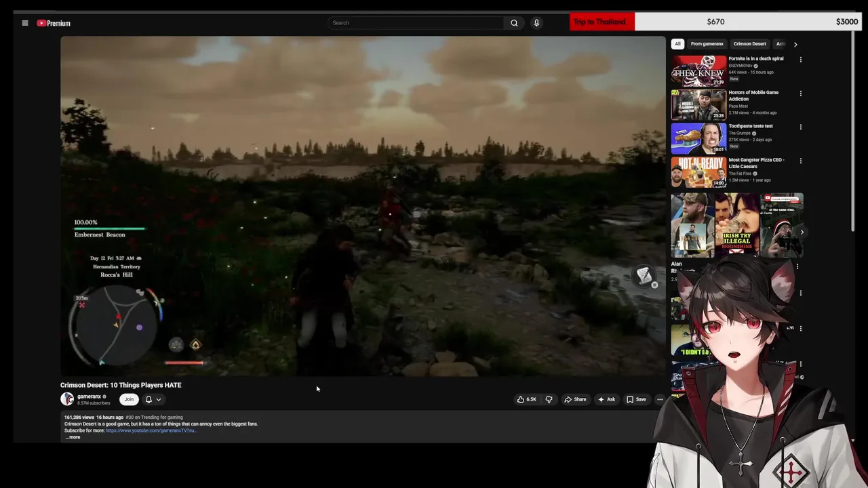This screenshot has width=868, height=488.
Task: Open options menu for Toothpaste taste test
Action: pyautogui.click(x=800, y=127)
